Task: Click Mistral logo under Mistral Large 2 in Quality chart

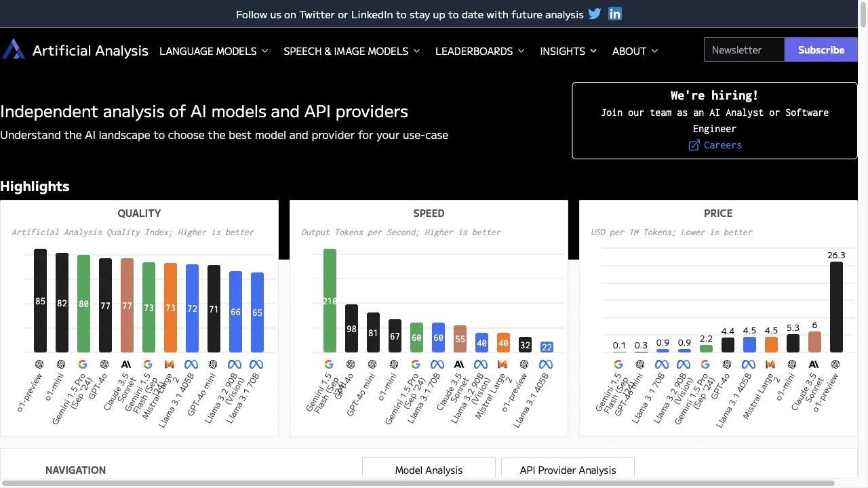Action: click(170, 365)
